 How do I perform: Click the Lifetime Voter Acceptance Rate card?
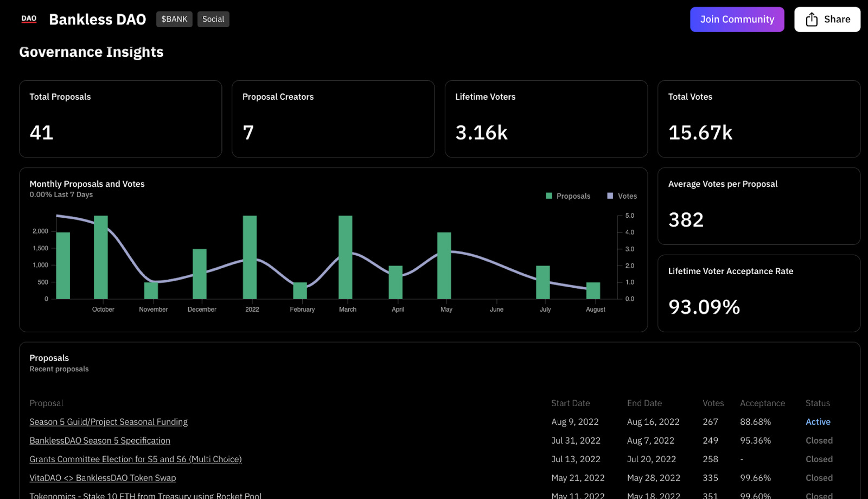[x=758, y=293]
